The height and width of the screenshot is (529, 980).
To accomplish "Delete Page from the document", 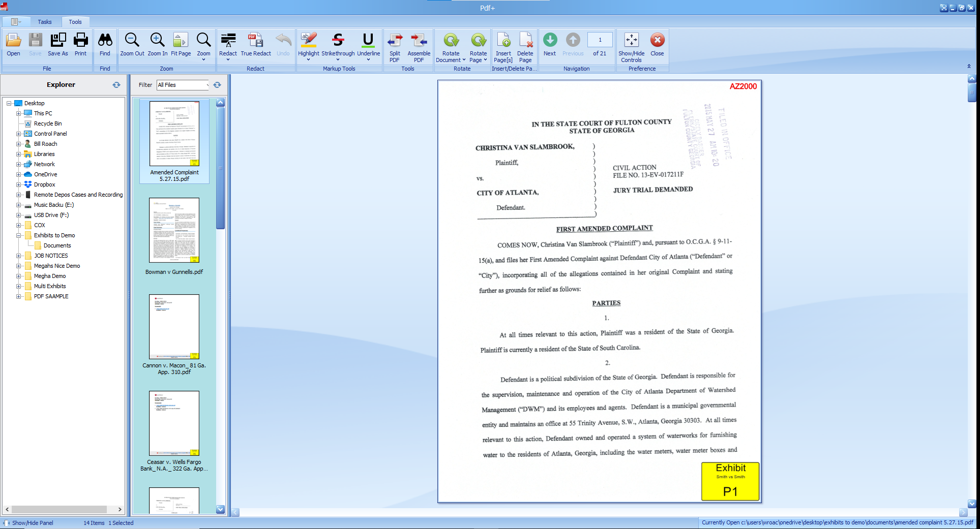I will (525, 47).
